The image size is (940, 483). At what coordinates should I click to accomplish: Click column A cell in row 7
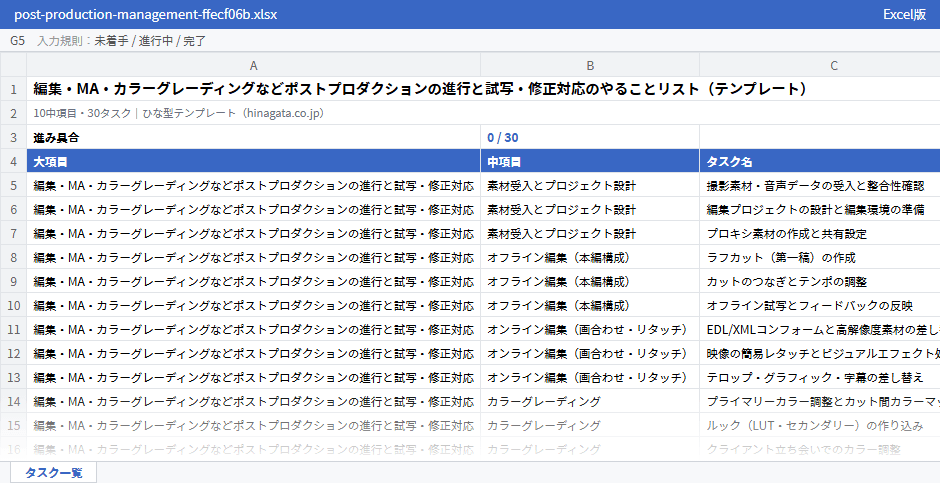pyautogui.click(x=254, y=233)
